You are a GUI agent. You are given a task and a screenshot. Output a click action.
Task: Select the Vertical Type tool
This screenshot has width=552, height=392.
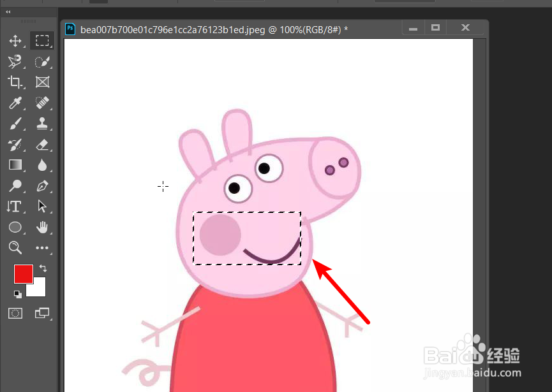pyautogui.click(x=15, y=207)
